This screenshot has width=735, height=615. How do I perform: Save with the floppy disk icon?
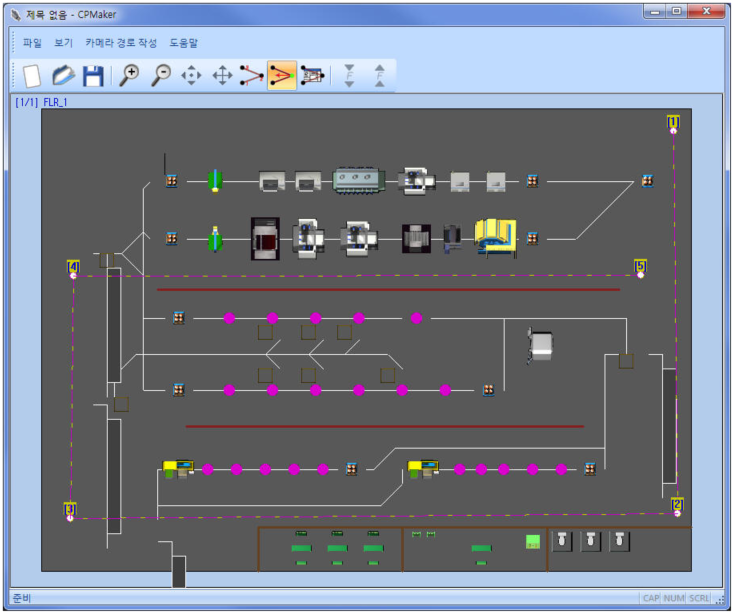click(93, 76)
